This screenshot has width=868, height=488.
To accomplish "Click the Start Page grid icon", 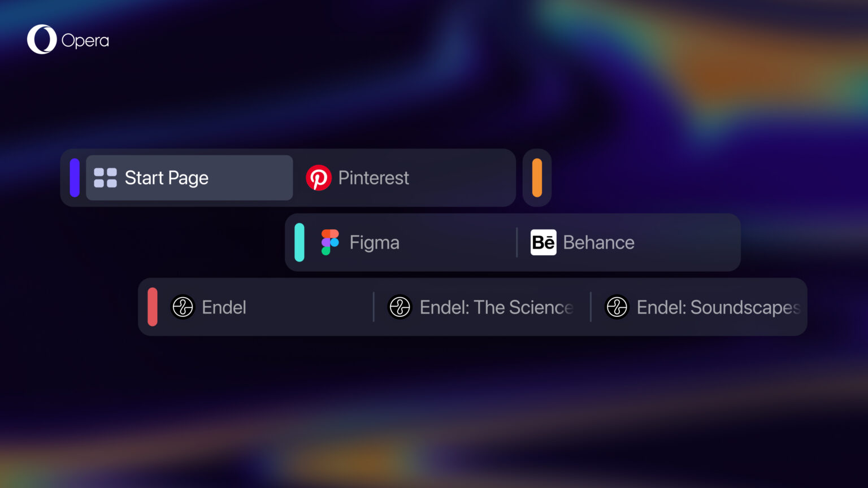I will pos(104,177).
